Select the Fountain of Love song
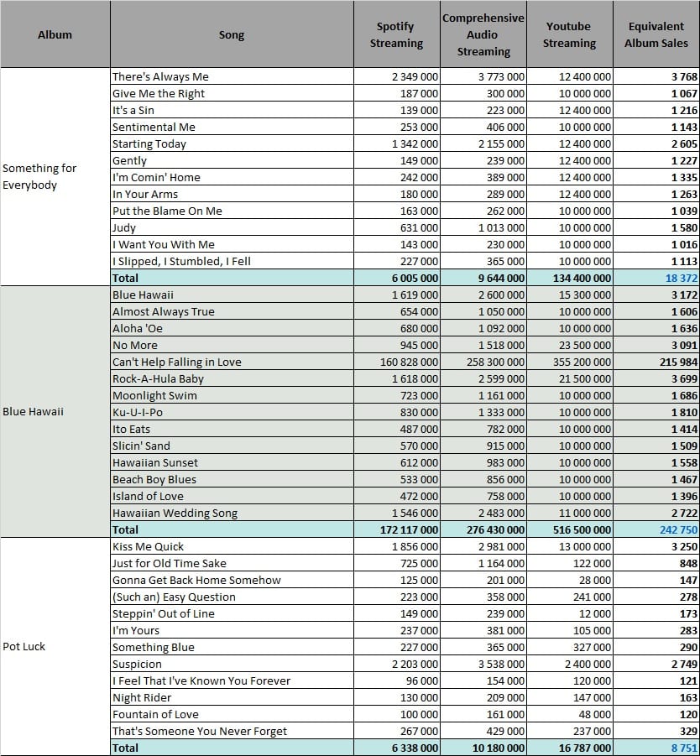Viewport: 700px width, 756px height. point(232,714)
